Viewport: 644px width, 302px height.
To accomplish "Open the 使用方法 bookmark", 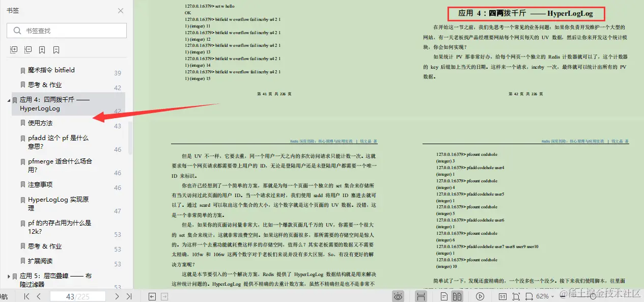I will coord(41,123).
